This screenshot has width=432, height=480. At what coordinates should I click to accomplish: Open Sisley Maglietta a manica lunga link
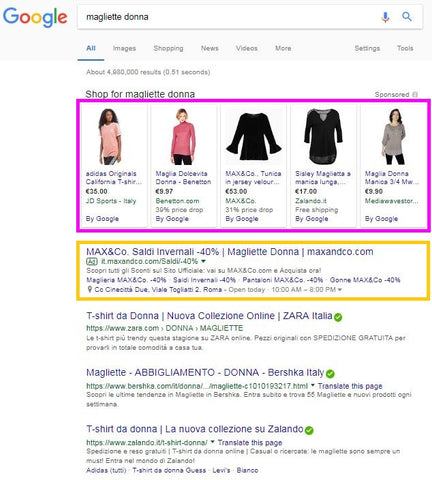point(323,178)
